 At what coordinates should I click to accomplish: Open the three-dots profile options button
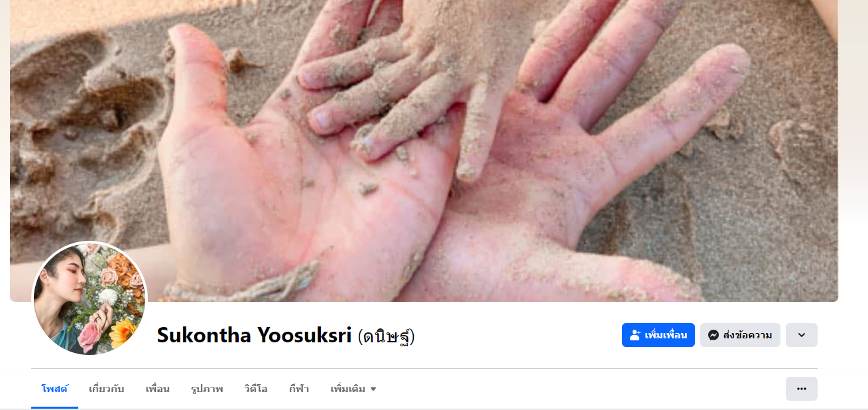[x=801, y=389]
